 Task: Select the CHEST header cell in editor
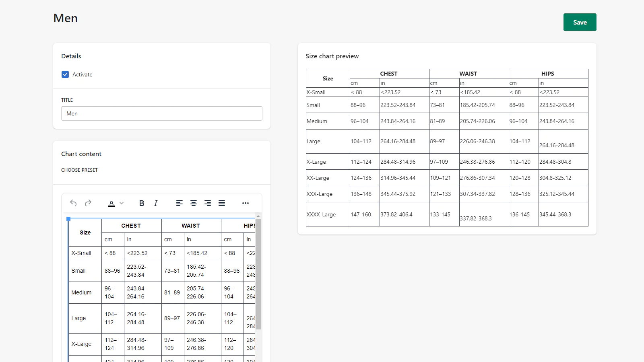(131, 226)
